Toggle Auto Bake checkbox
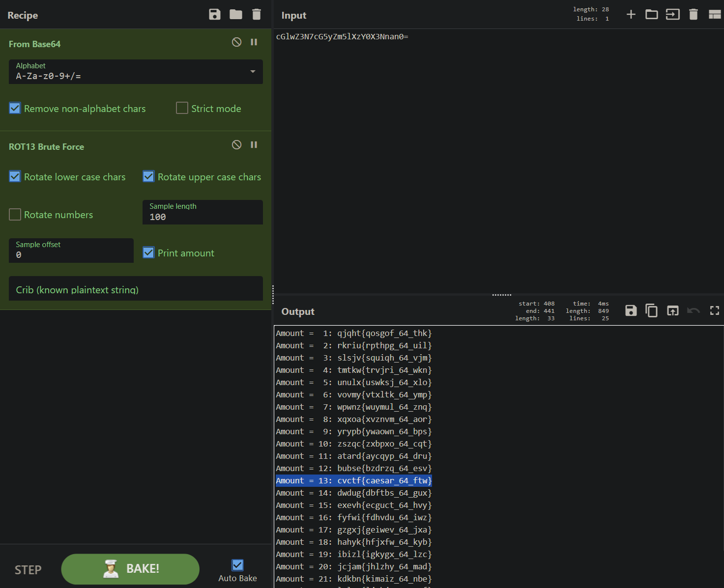The height and width of the screenshot is (588, 724). click(x=237, y=565)
